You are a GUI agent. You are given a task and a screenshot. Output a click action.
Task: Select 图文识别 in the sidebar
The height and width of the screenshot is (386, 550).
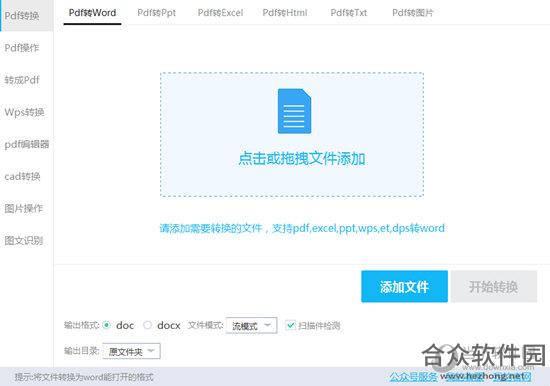click(24, 241)
